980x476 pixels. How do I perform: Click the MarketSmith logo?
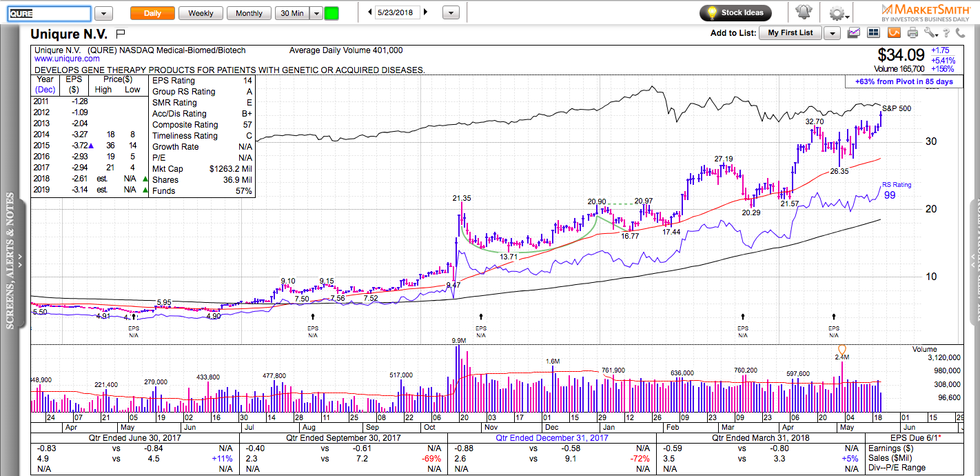click(925, 12)
